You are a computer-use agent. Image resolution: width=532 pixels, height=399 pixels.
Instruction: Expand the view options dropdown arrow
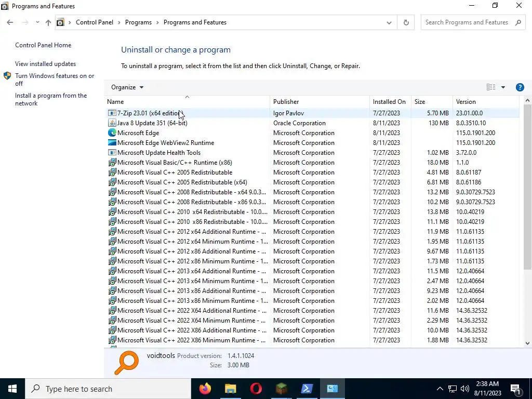coord(503,87)
